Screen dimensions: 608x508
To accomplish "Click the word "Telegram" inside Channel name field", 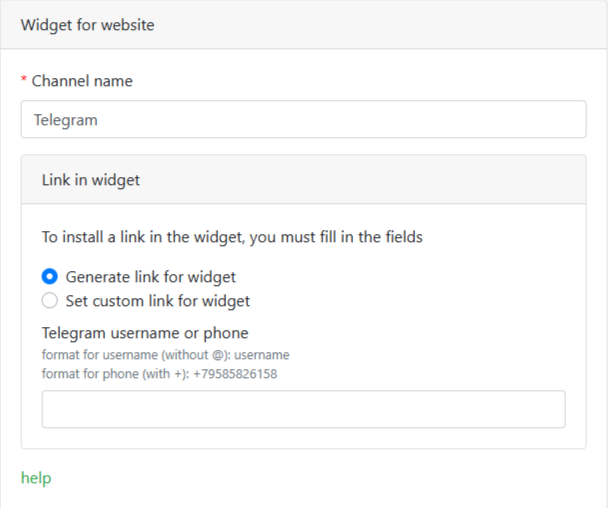I will pos(65,120).
